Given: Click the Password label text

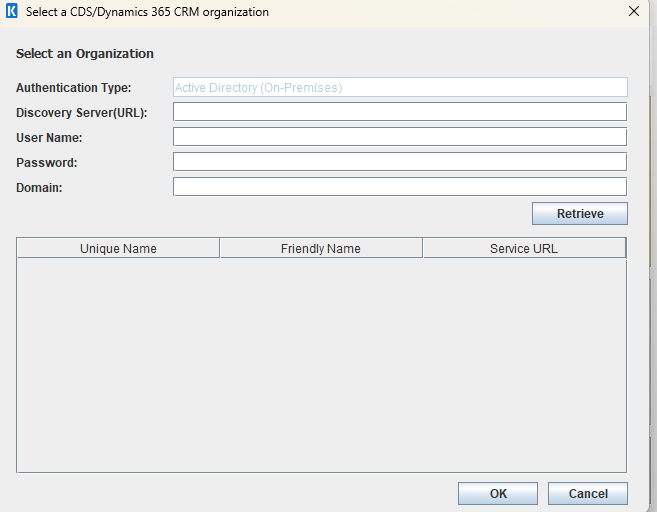Looking at the screenshot, I should tap(47, 163).
